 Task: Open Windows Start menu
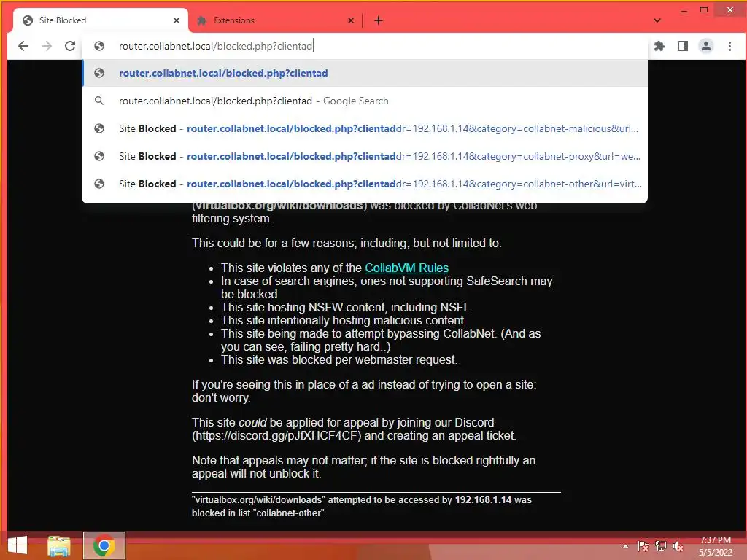(x=18, y=545)
